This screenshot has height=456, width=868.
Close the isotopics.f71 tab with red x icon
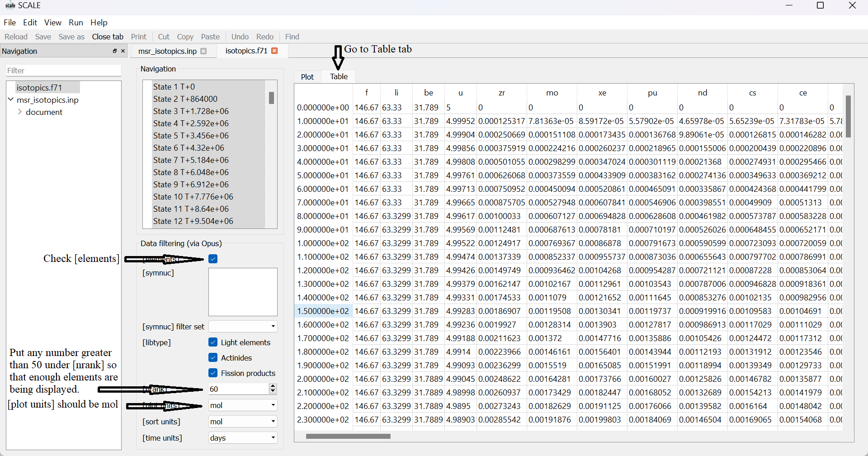[x=274, y=51]
